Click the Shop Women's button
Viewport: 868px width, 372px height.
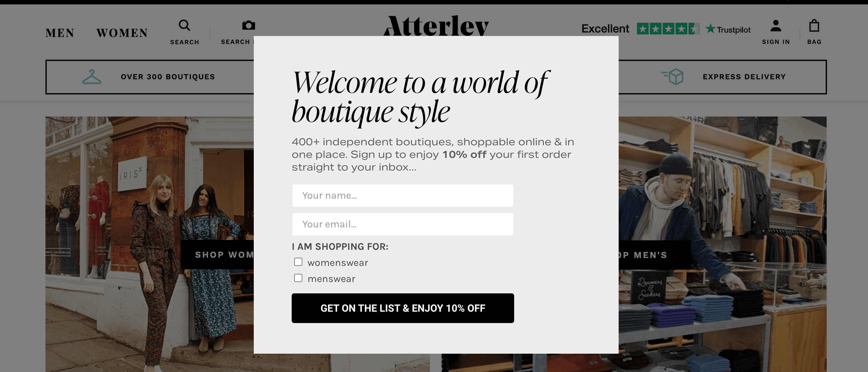pyautogui.click(x=217, y=255)
